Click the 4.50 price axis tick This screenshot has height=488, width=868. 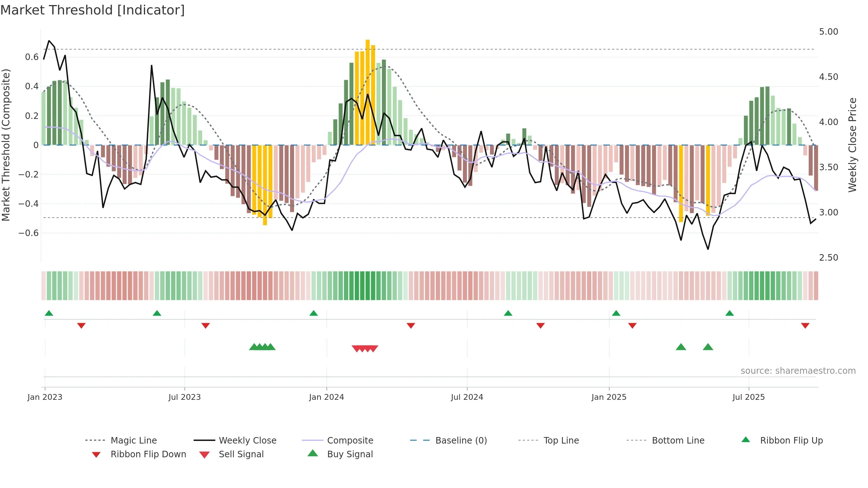pos(829,77)
